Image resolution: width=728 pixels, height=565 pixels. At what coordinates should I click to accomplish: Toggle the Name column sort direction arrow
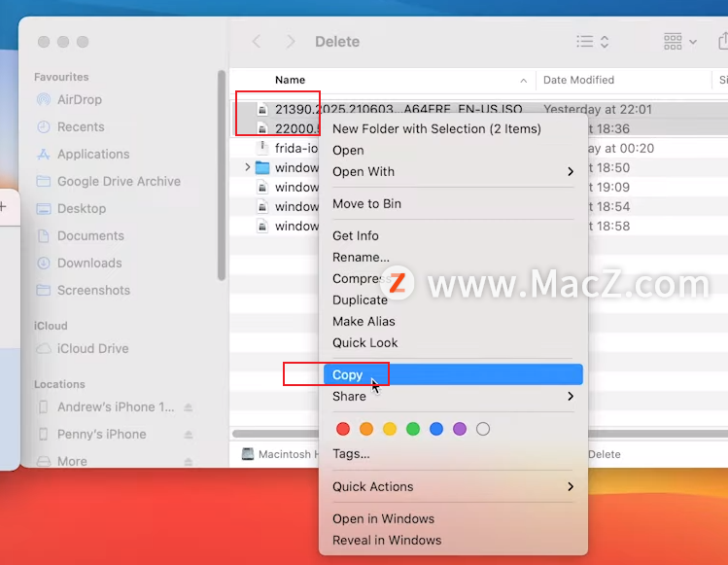(523, 81)
